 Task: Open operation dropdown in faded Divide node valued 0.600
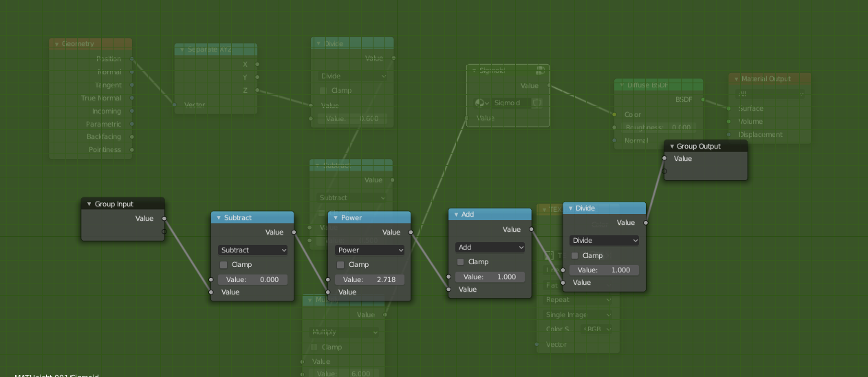[353, 76]
